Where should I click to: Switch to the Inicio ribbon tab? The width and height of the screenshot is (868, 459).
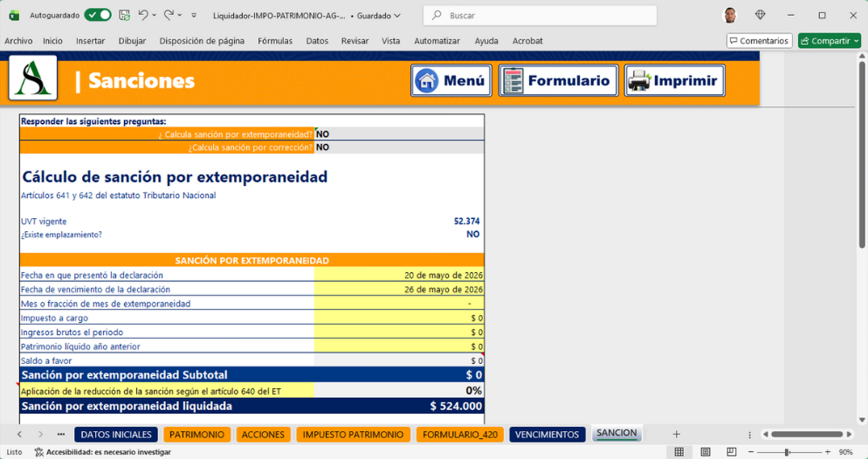tap(52, 41)
